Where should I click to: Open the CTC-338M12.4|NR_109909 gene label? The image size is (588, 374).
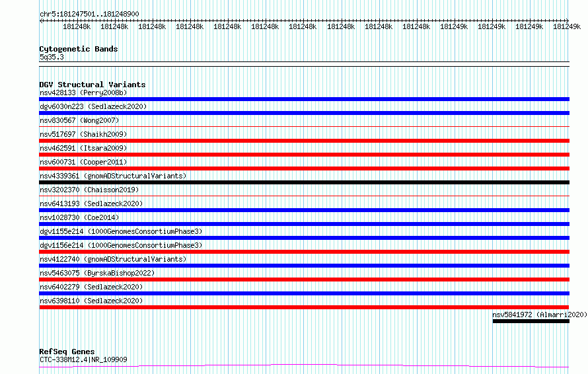point(83,359)
